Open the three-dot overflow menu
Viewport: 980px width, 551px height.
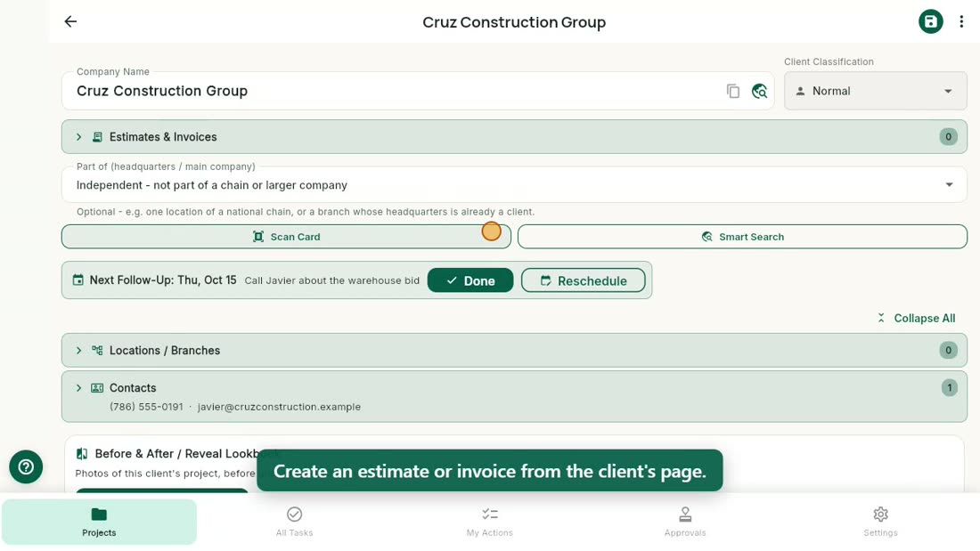[961, 22]
